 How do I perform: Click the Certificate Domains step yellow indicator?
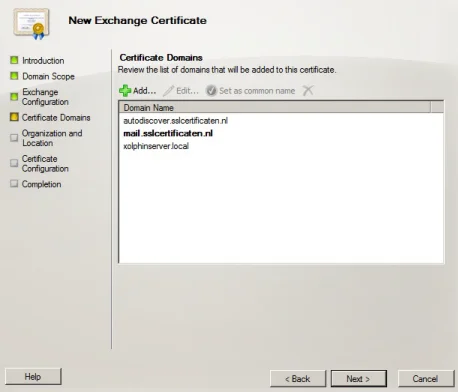click(x=14, y=117)
